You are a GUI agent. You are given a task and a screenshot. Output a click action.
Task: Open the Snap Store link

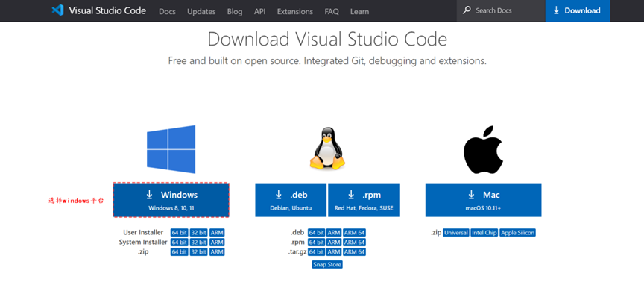(327, 264)
